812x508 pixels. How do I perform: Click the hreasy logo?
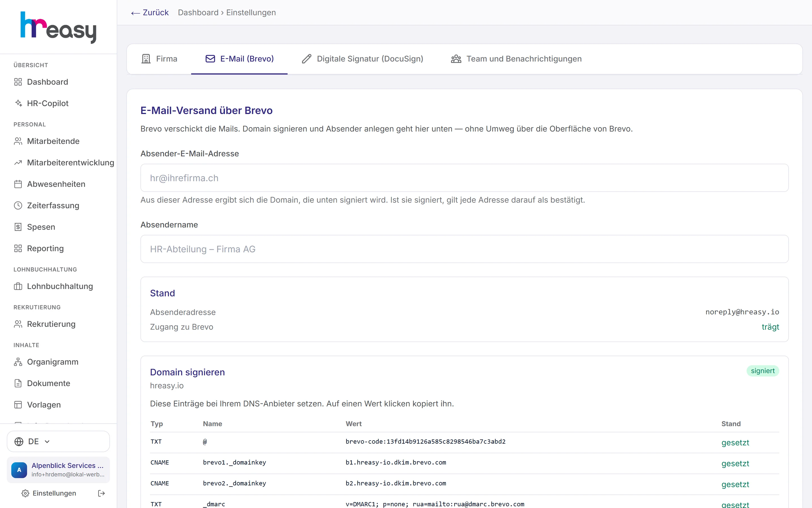(58, 27)
